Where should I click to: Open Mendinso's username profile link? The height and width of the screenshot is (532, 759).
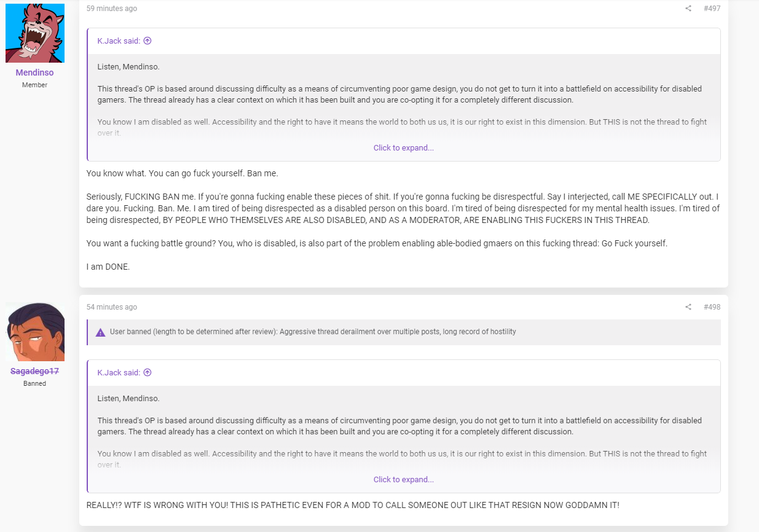pyautogui.click(x=34, y=72)
